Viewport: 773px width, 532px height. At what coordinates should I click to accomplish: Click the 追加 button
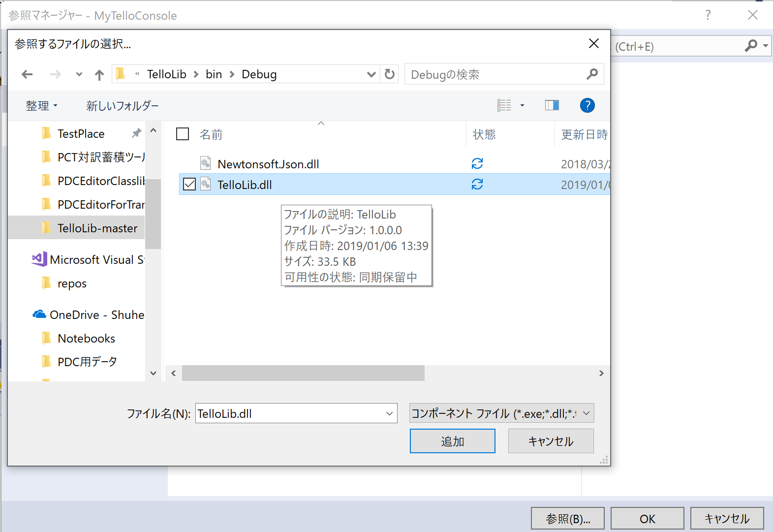[453, 441]
